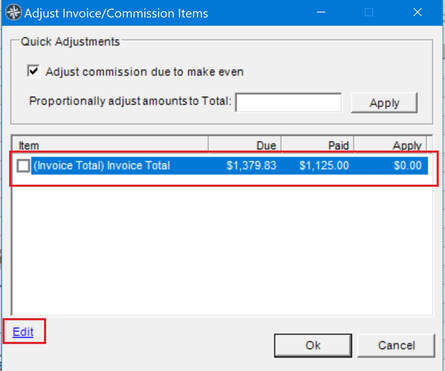Focus the Proportionally adjust amounts to Total field

[x=288, y=102]
